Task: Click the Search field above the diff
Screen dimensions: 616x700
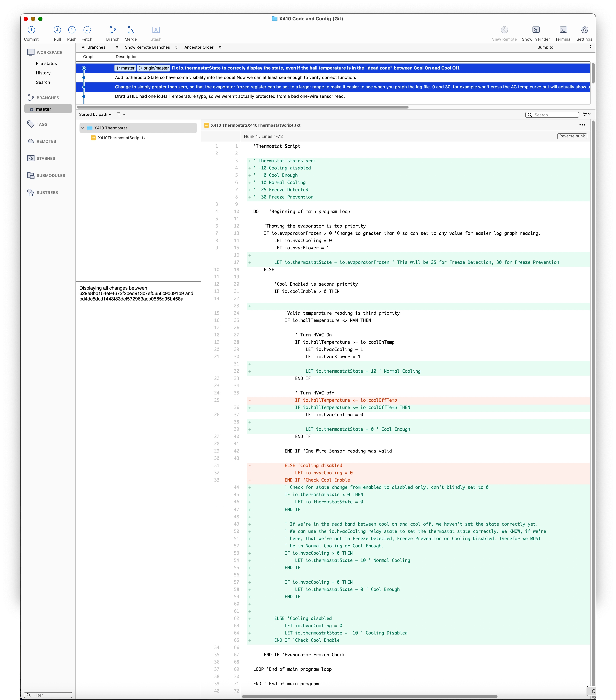Action: pyautogui.click(x=552, y=115)
